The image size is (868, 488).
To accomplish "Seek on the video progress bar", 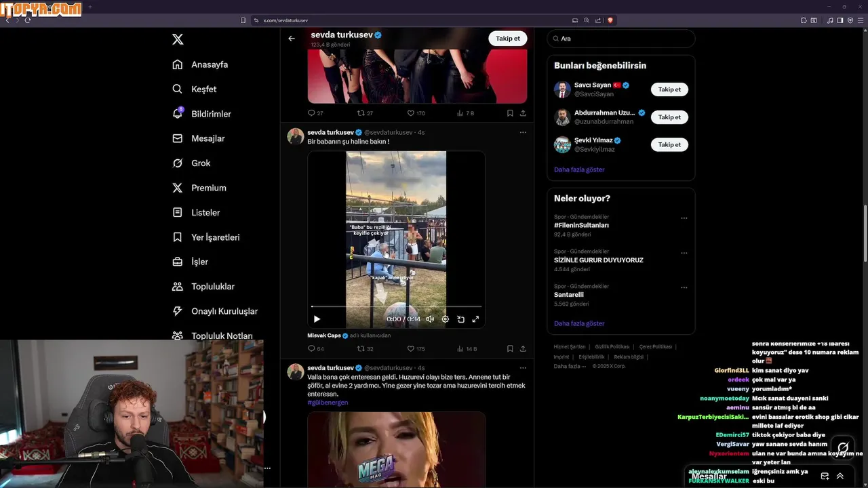I will click(396, 306).
